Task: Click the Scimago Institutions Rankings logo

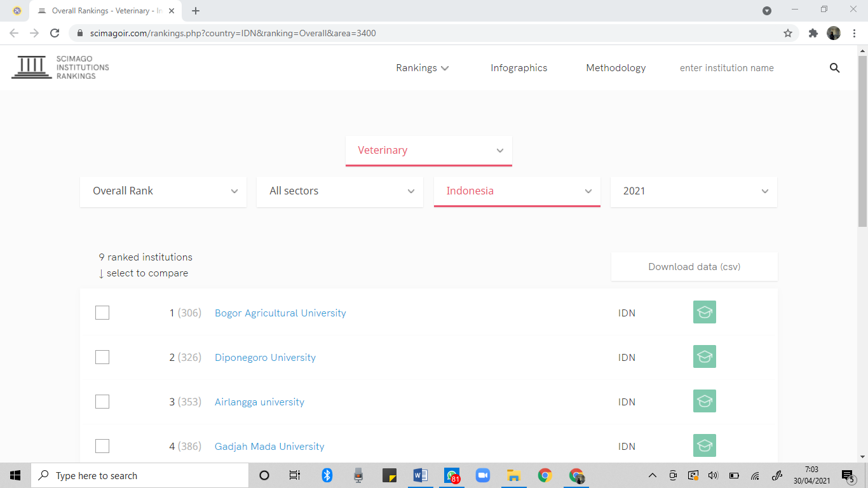Action: coord(60,67)
